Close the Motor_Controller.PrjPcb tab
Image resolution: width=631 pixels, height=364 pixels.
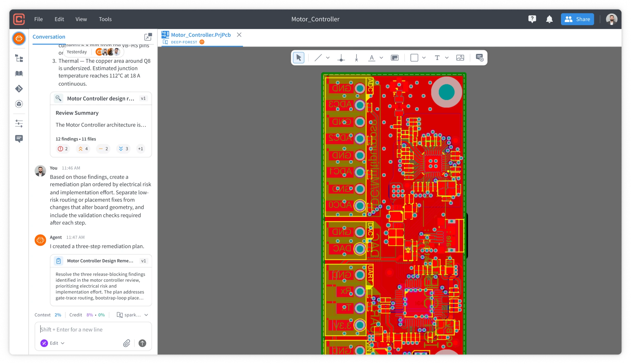239,35
